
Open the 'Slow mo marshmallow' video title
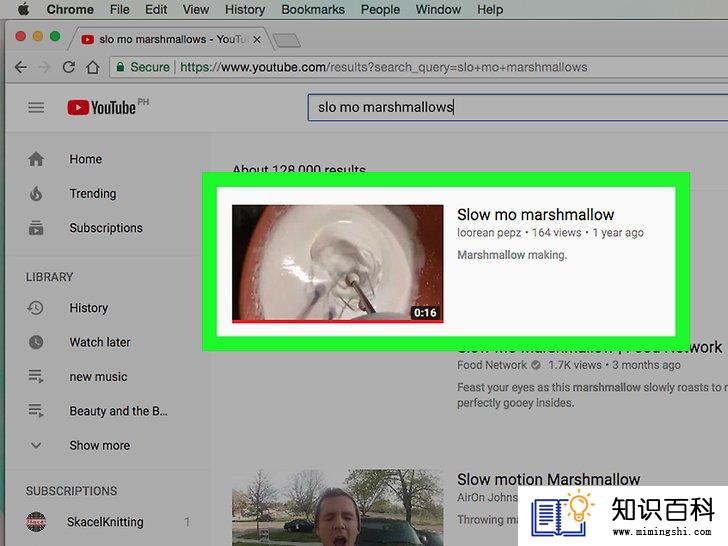pos(535,214)
